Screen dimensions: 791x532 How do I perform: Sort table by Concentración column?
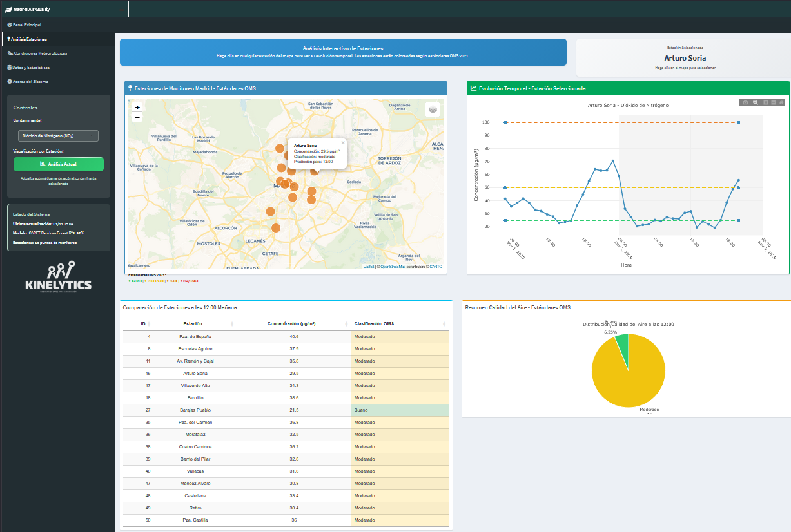(x=291, y=323)
